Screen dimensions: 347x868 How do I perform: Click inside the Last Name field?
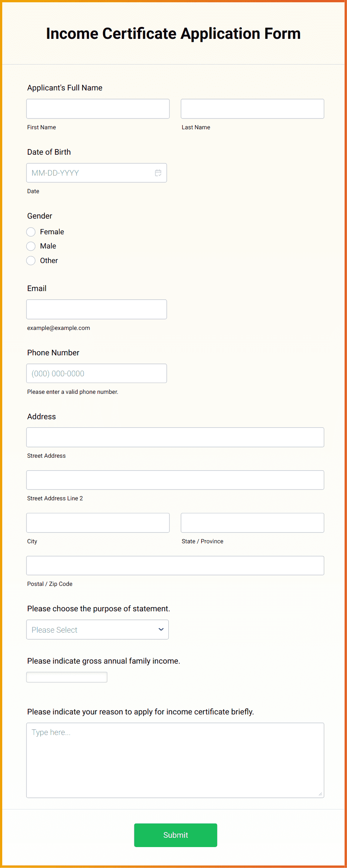pos(252,108)
